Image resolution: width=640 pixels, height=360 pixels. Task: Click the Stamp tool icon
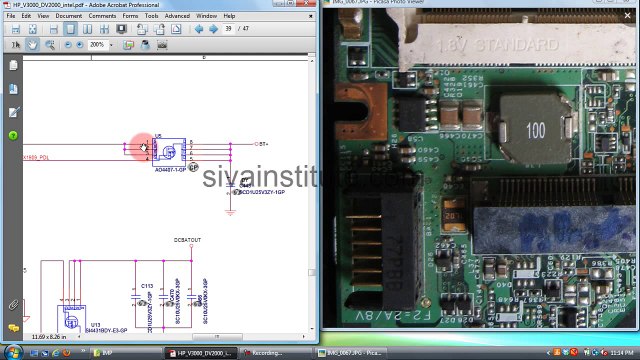145,44
